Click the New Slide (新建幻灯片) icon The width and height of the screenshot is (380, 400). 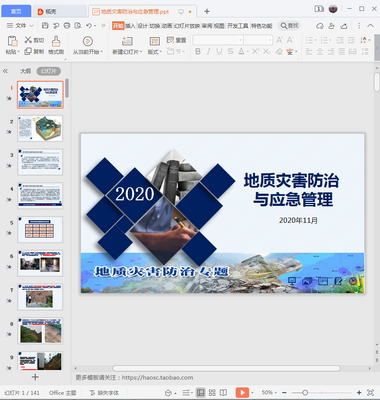127,41
